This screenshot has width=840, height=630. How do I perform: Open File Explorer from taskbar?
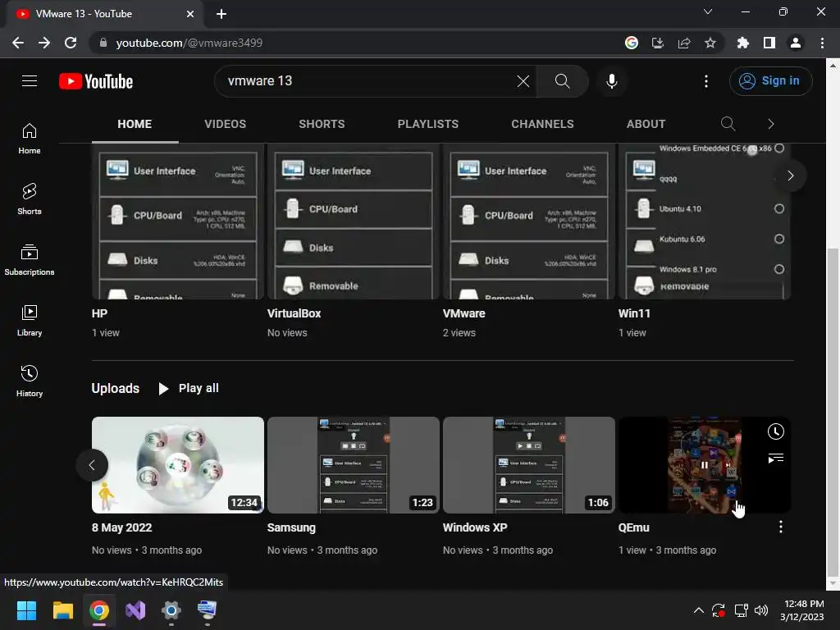(62, 610)
